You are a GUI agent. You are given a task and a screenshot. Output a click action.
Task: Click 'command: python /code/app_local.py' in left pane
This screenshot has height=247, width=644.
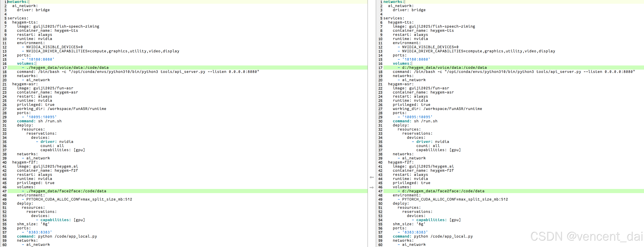pos(57,236)
